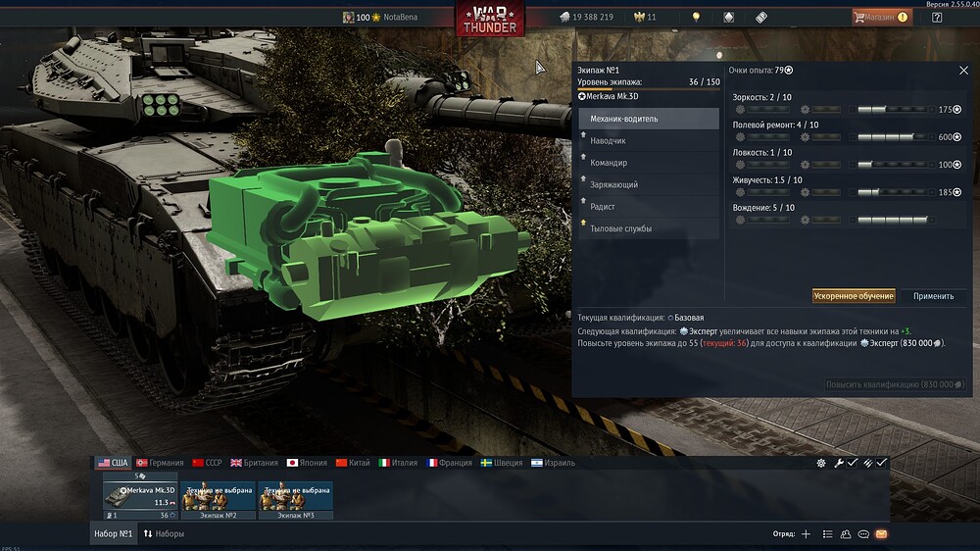The height and width of the screenshot is (551, 980).
Task: Switch to the Швеция nation tab
Action: (502, 463)
